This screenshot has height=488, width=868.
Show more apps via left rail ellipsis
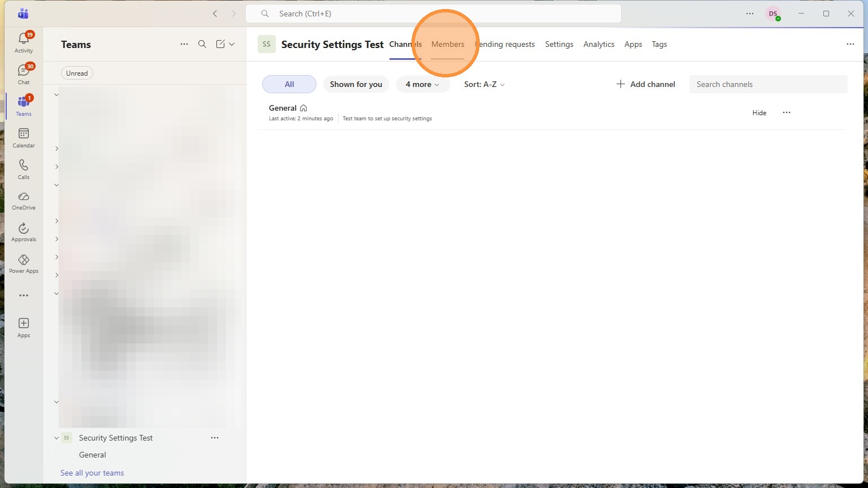click(x=24, y=295)
